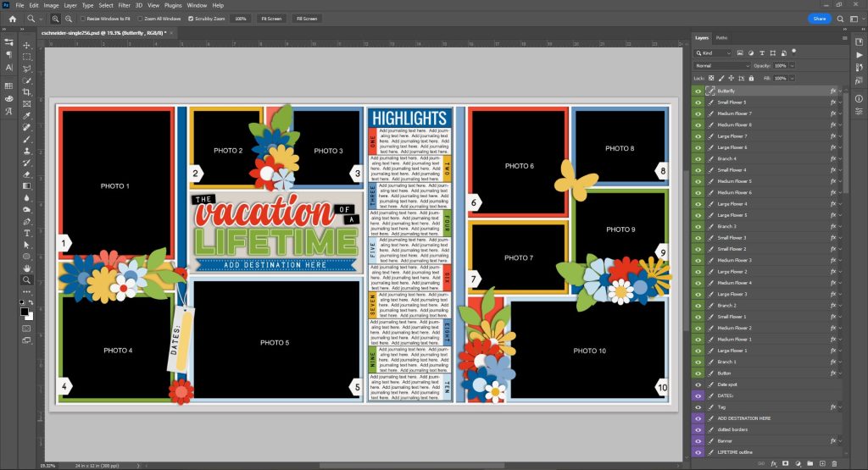The image size is (868, 470).
Task: Click the zoom out magnifier icon
Action: click(68, 18)
